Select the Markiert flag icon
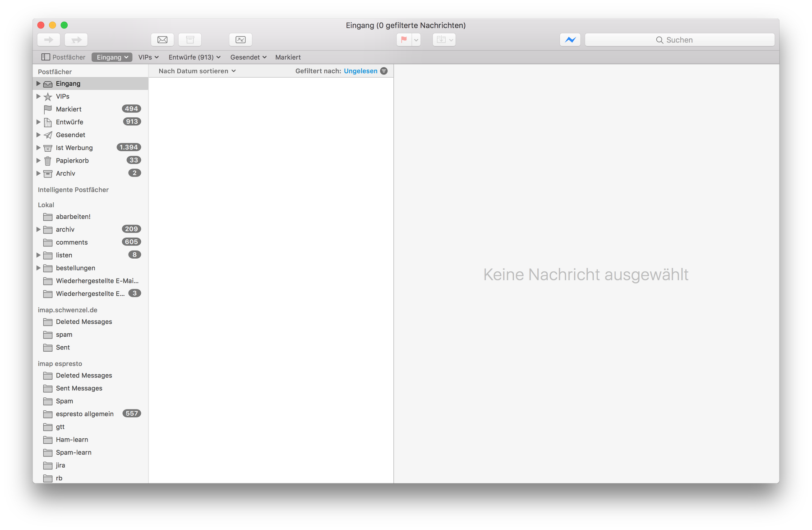This screenshot has width=812, height=530. coord(48,109)
